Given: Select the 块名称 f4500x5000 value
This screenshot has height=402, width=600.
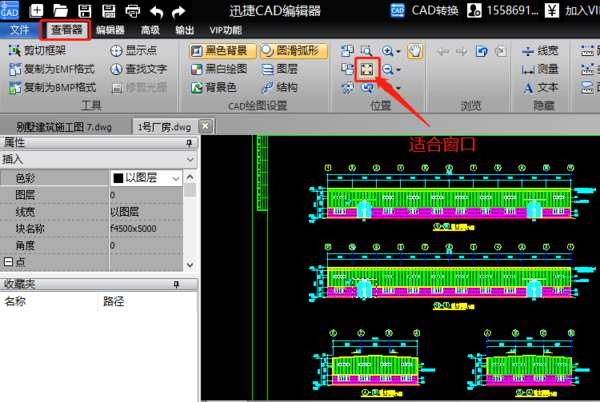Looking at the screenshot, I should click(146, 229).
